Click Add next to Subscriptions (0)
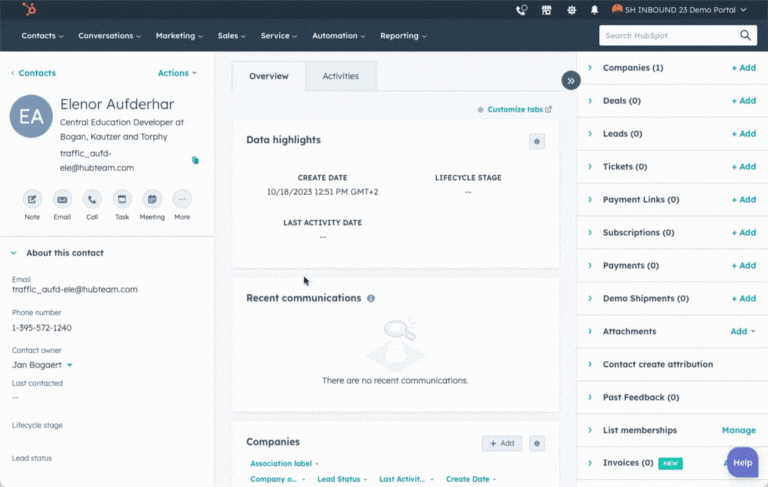Screen dimensions: 768x487 (x=744, y=232)
